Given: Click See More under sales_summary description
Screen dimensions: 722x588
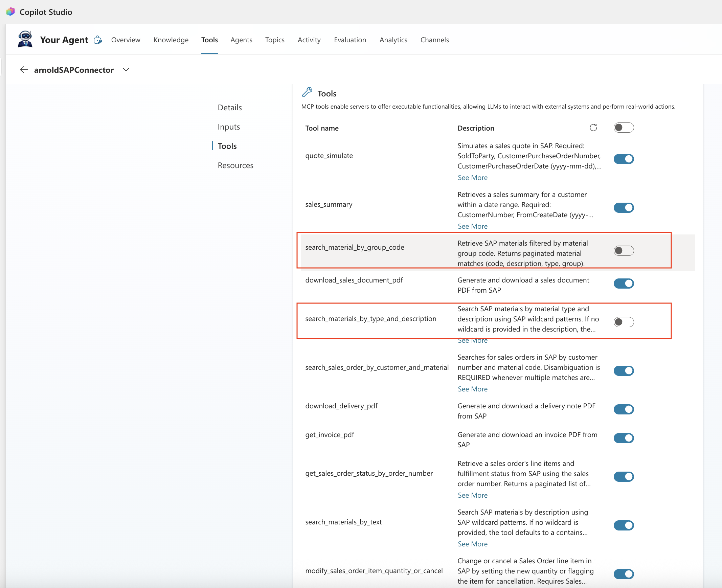Looking at the screenshot, I should click(x=472, y=227).
